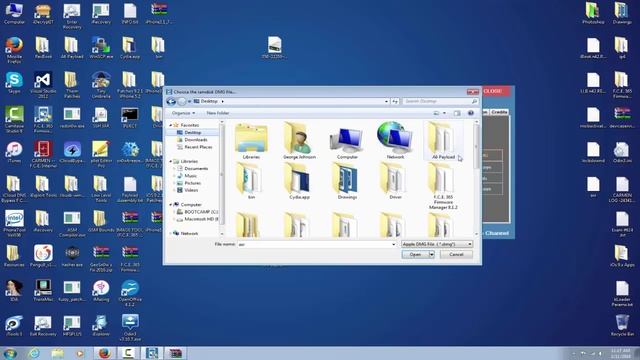This screenshot has height=360, width=640.
Task: Open Tiny Umbrella desktop shortcut
Action: coord(101,84)
